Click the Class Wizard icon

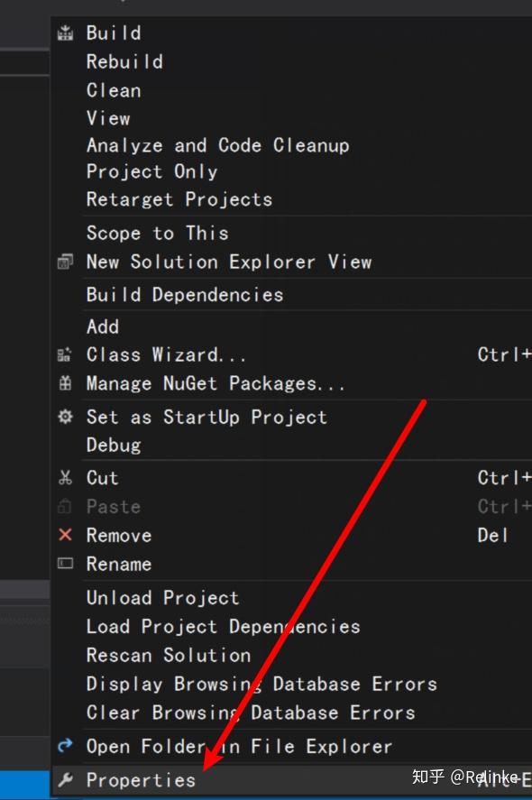[x=65, y=354]
